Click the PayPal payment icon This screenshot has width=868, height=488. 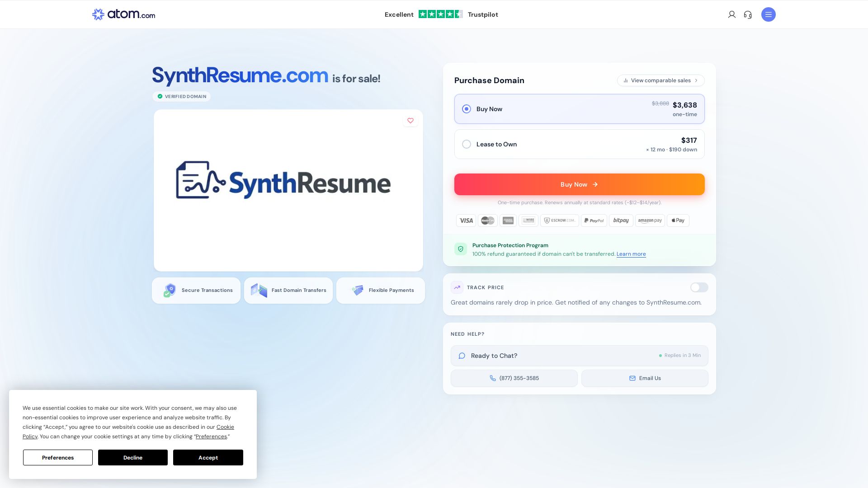tap(594, 221)
